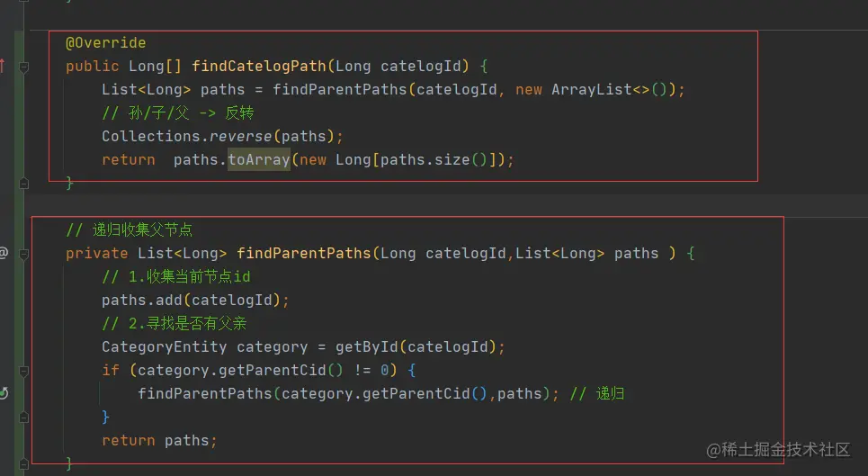
Task: Click the '!= 0' comparison in if condition
Action: click(371, 370)
